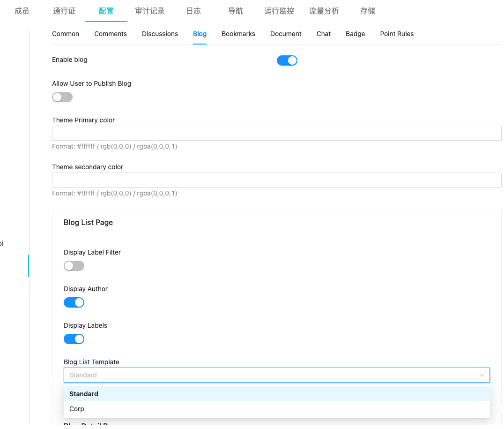Click the Blog List Template dropdown arrow

pos(482,375)
